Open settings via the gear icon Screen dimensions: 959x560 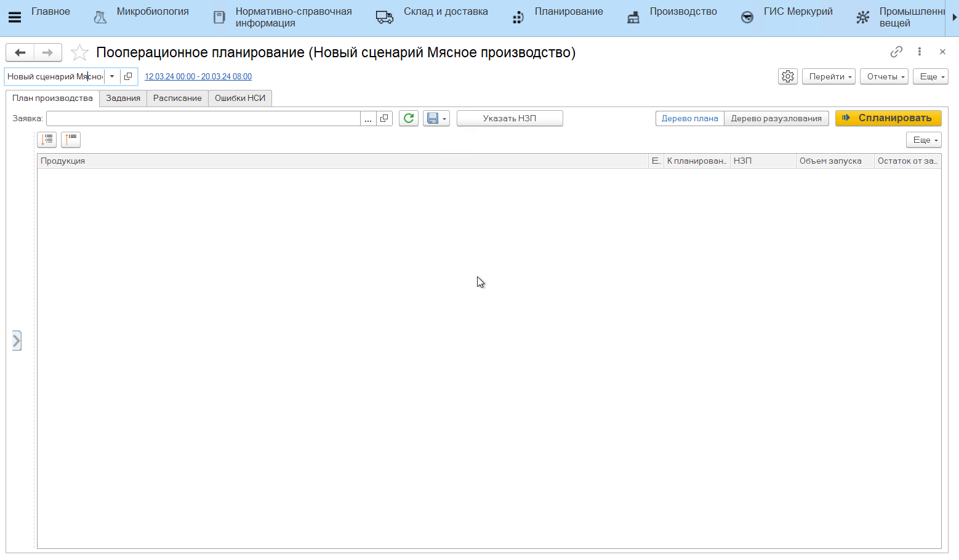click(788, 76)
